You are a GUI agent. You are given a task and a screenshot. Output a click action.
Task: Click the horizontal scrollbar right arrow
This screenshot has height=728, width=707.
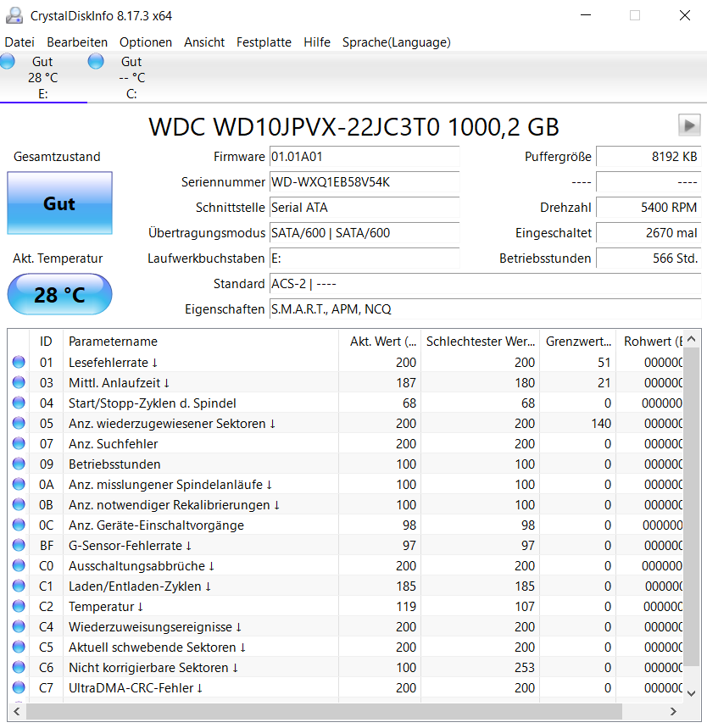pos(673,711)
